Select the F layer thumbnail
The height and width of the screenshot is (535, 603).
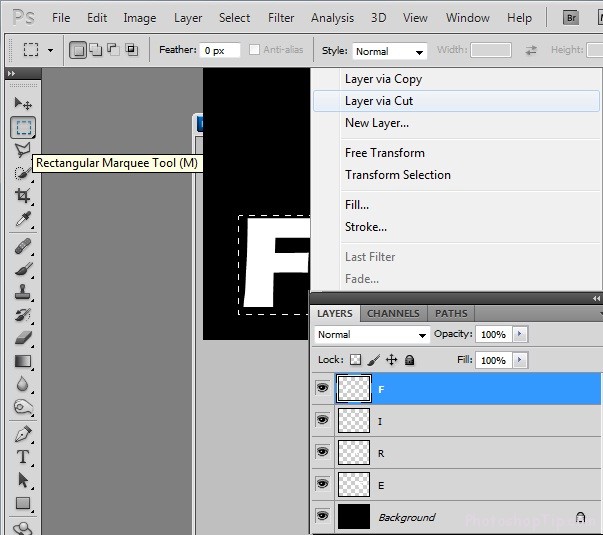354,388
